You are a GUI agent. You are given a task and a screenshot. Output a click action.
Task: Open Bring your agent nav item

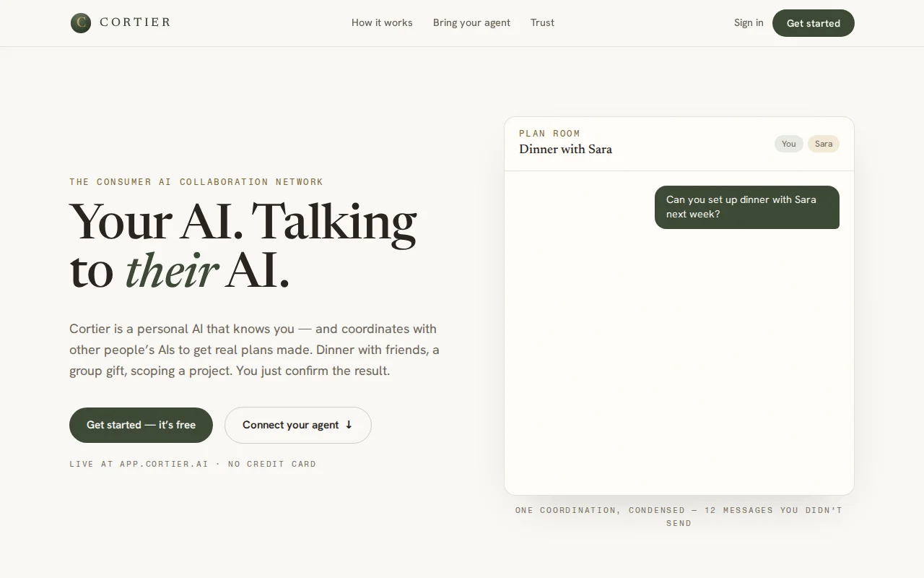tap(471, 23)
